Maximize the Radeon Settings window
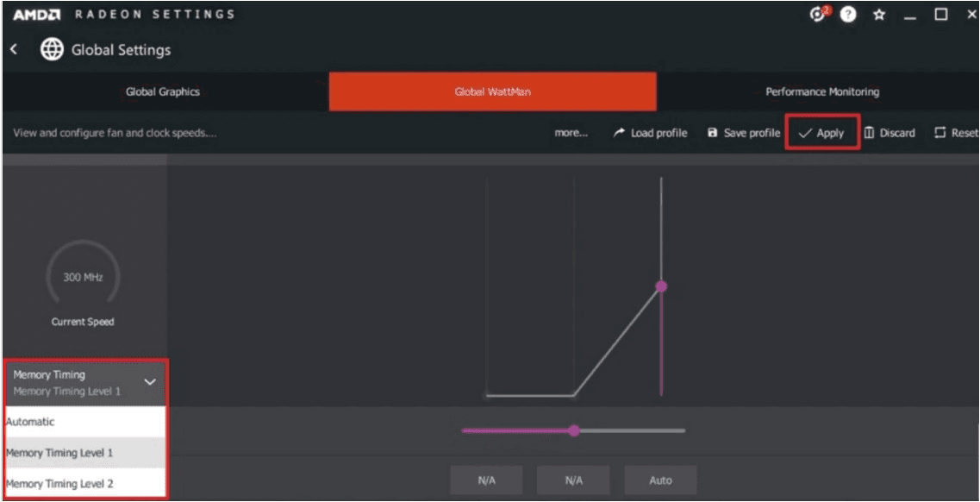The height and width of the screenshot is (502, 980). click(940, 15)
